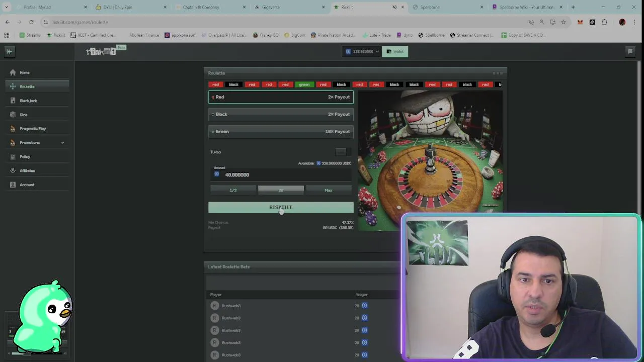Image resolution: width=644 pixels, height=362 pixels.
Task: Open the tab search dropdown arrow
Action: point(7,7)
